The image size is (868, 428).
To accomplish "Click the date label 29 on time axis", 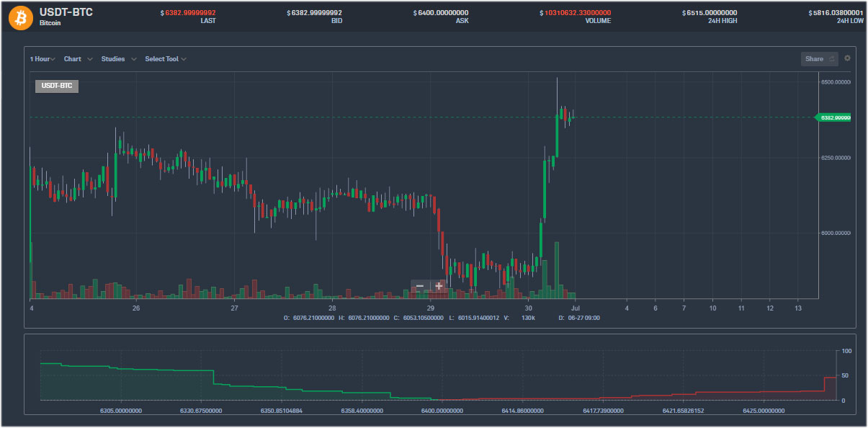I will [x=430, y=308].
